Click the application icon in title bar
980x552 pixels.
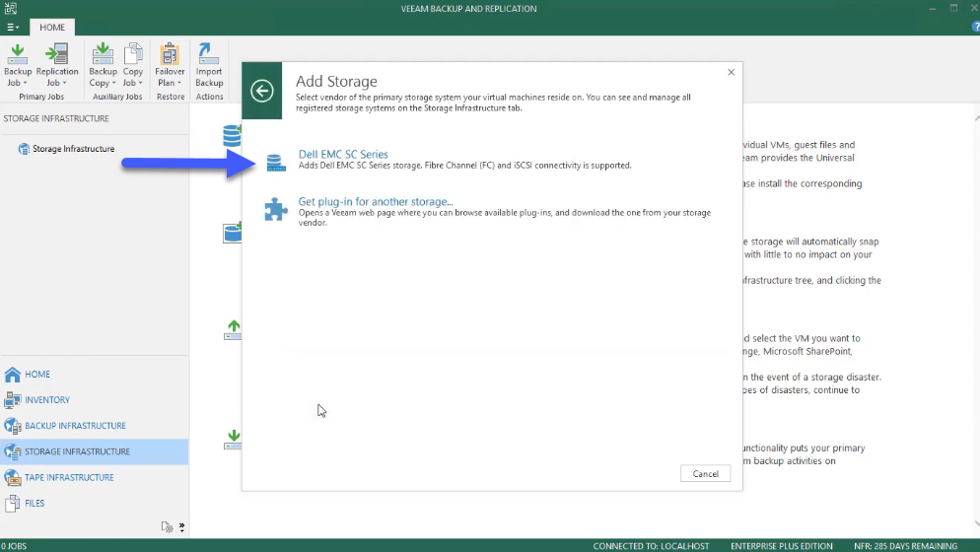tap(11, 8)
